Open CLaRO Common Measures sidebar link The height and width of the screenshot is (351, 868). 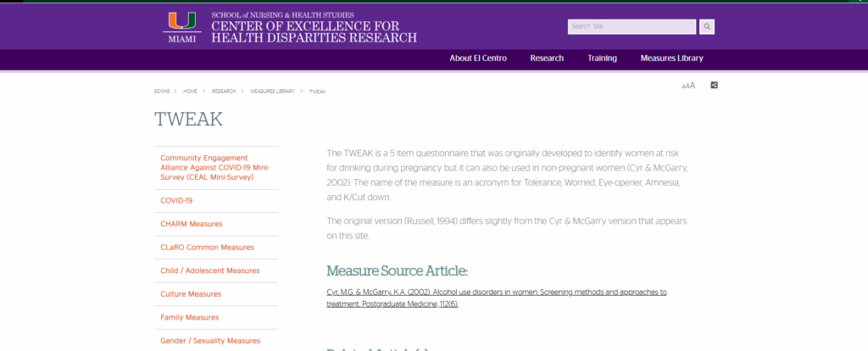(x=207, y=248)
